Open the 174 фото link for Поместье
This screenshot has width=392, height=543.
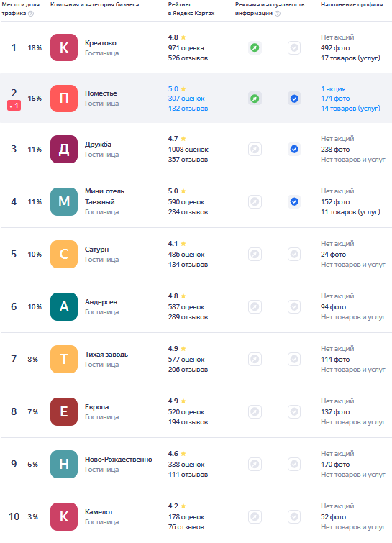(335, 99)
